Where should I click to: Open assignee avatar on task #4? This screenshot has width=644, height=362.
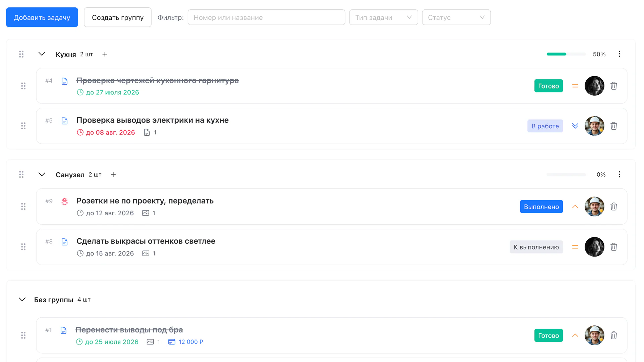click(x=594, y=86)
